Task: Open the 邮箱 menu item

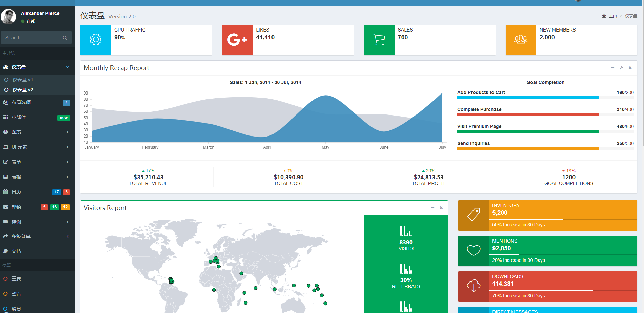Action: click(37, 207)
